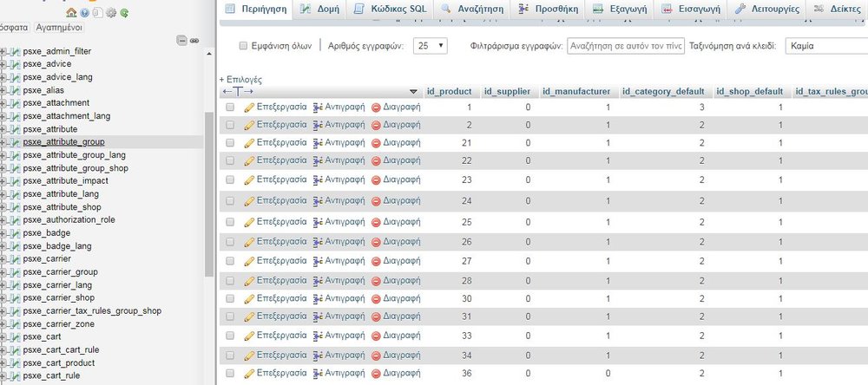
Task: Toggle link with main panel icon
Action: [x=194, y=41]
